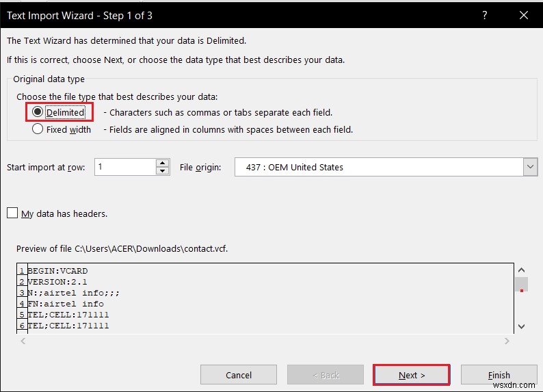Viewport: 543px width, 392px height.
Task: Increase the start import row value
Action: (162, 163)
